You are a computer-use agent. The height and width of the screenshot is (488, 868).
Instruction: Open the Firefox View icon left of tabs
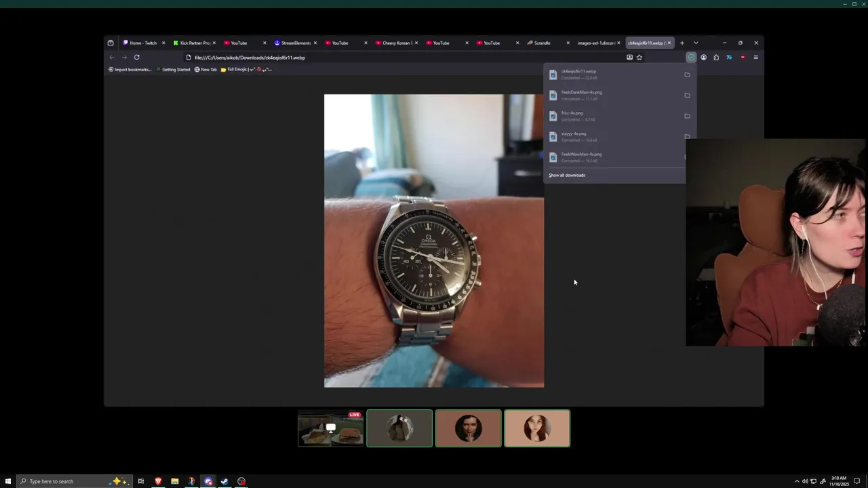point(111,43)
